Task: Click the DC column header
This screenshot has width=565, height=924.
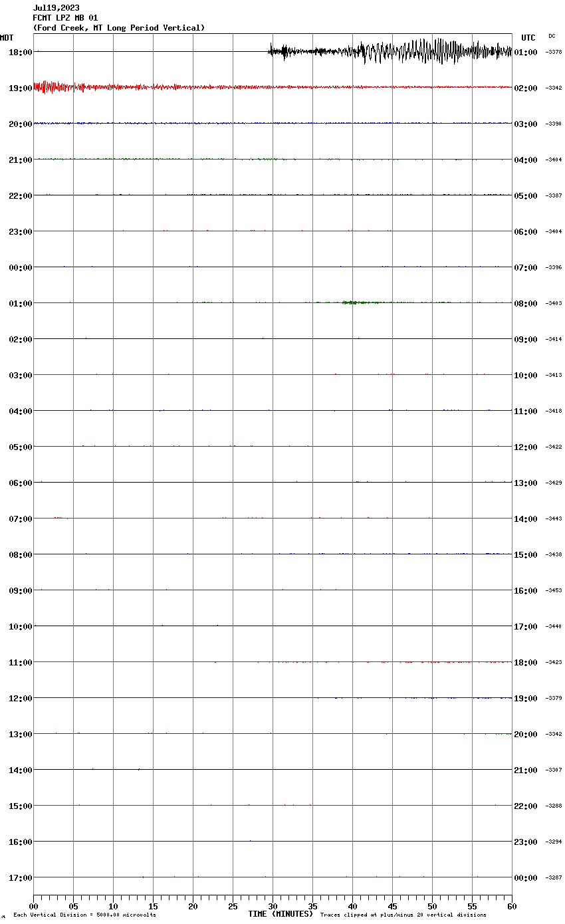Action: [x=552, y=36]
